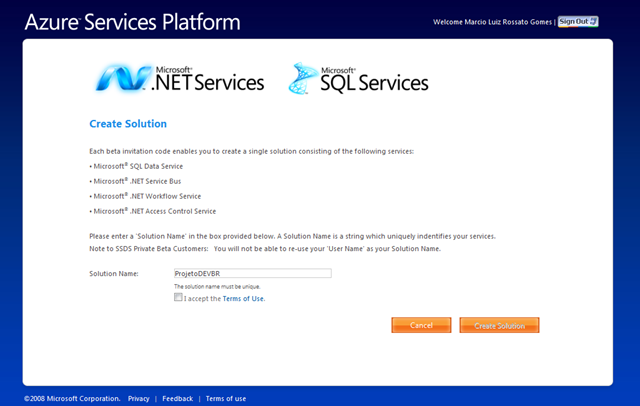Open the Privacy footer link
The height and width of the screenshot is (406, 640).
pos(139,399)
